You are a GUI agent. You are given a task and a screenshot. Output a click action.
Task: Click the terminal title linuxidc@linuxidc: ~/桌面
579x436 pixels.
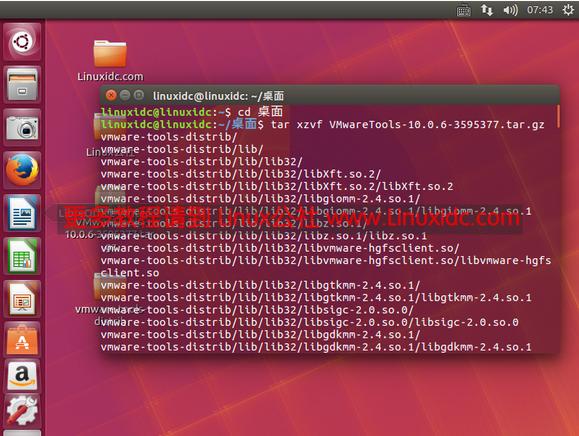(218, 96)
